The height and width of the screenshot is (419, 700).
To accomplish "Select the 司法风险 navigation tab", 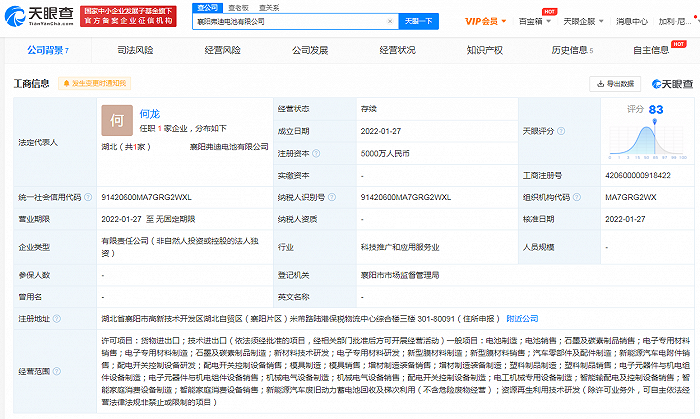I will pyautogui.click(x=137, y=48).
